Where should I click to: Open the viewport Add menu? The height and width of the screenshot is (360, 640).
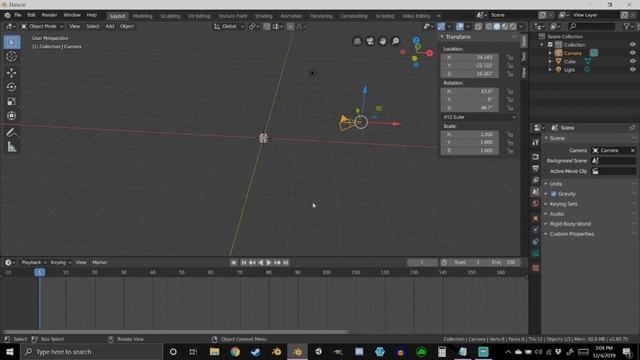109,27
